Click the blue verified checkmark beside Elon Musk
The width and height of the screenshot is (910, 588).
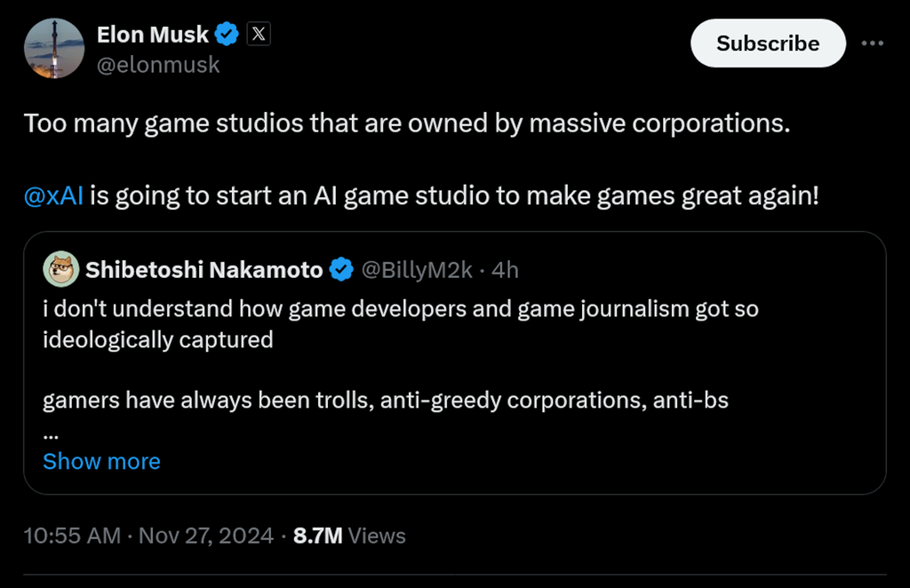227,34
